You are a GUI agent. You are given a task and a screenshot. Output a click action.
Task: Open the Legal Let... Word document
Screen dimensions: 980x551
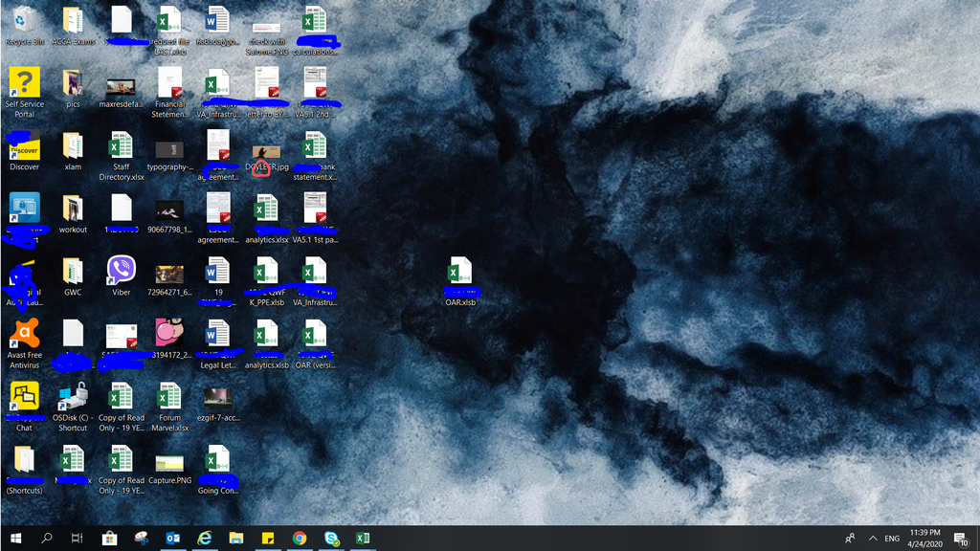(x=217, y=343)
